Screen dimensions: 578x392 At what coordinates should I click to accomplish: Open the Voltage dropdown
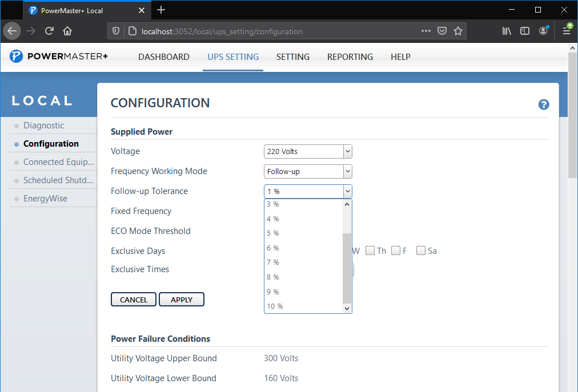pyautogui.click(x=308, y=151)
